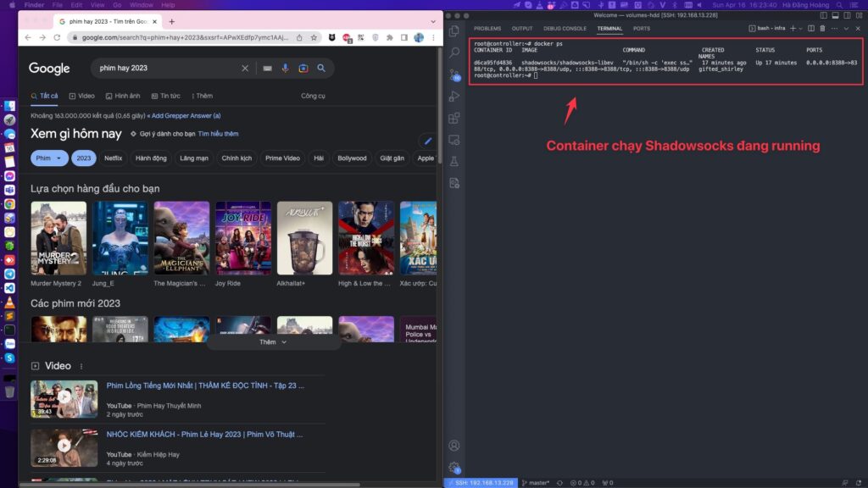Open Manage gear icon in VS Code
The image size is (868, 488).
click(454, 468)
